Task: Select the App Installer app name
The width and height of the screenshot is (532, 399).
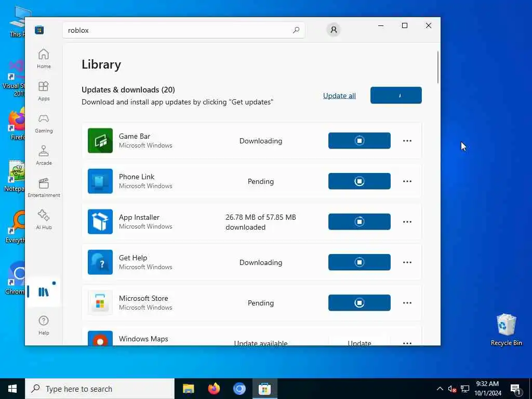Action: point(139,217)
